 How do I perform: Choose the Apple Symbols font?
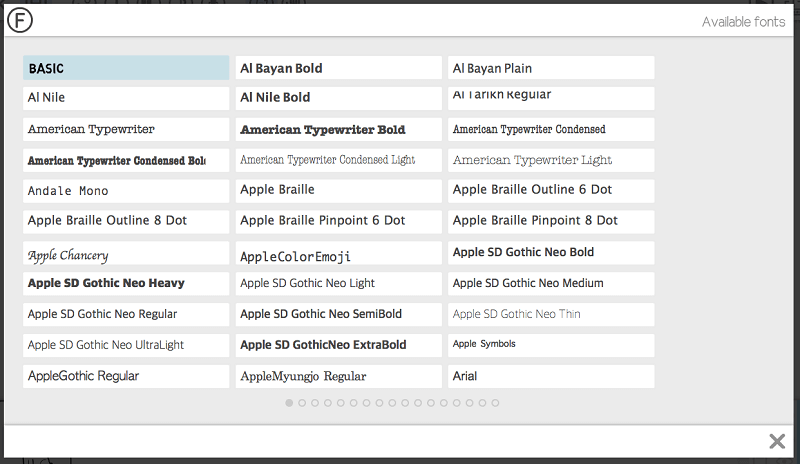point(551,345)
